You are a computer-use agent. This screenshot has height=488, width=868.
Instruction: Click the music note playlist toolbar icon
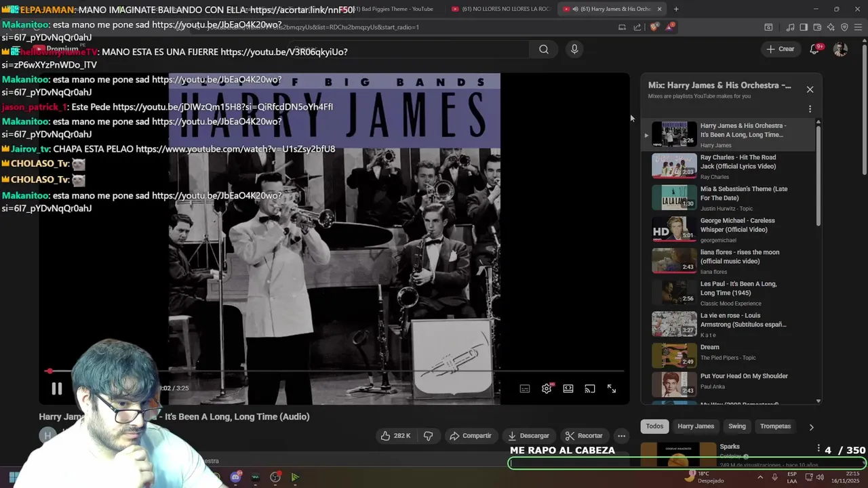(x=790, y=27)
